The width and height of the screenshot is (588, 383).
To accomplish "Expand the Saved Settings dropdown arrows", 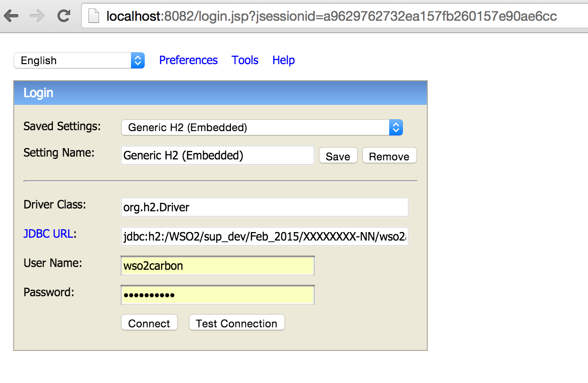I will click(396, 127).
